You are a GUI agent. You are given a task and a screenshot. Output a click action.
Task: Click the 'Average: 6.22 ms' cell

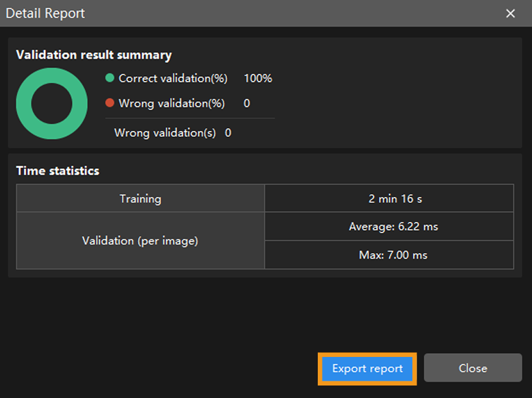(389, 226)
